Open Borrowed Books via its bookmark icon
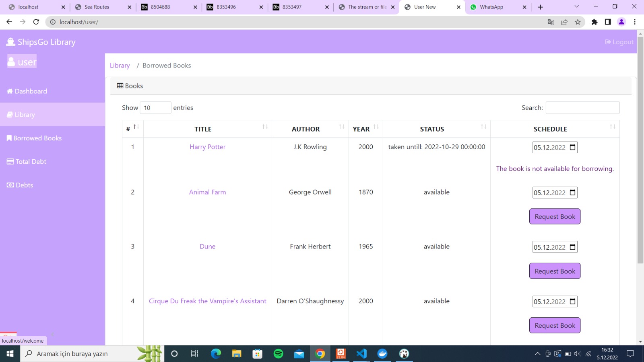Screen dimensions: 644x362 tap(9, 138)
